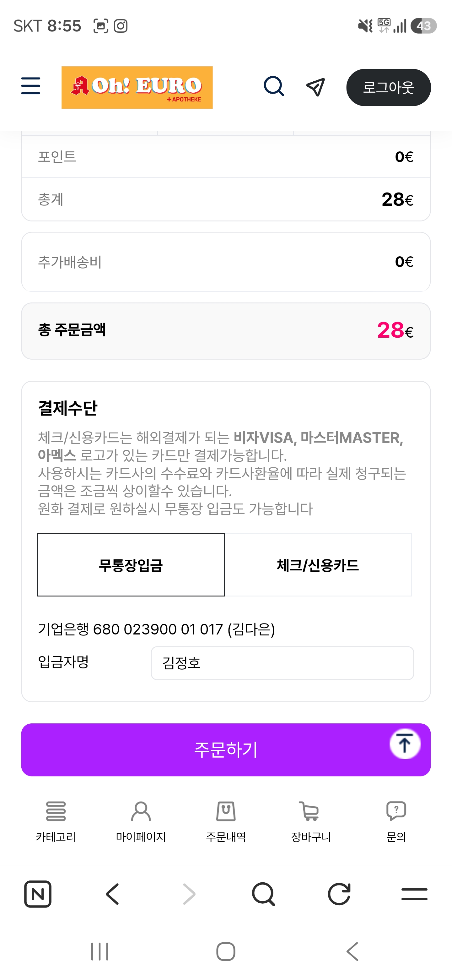452x980 pixels.
Task: Open the hamburger menu icon
Action: click(31, 86)
